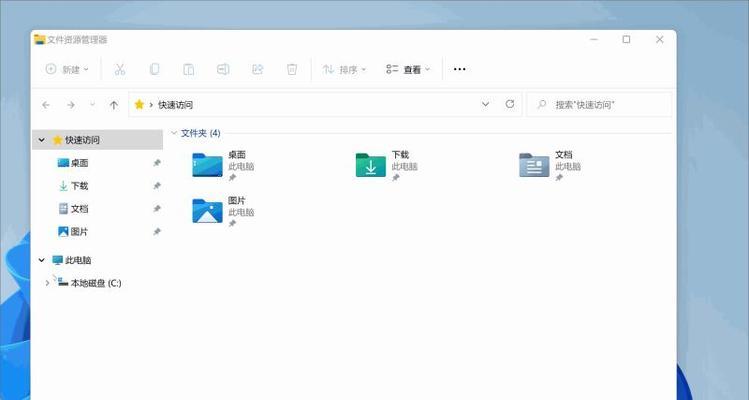
Task: Click the File Explorer title bar icon
Action: [x=40, y=40]
